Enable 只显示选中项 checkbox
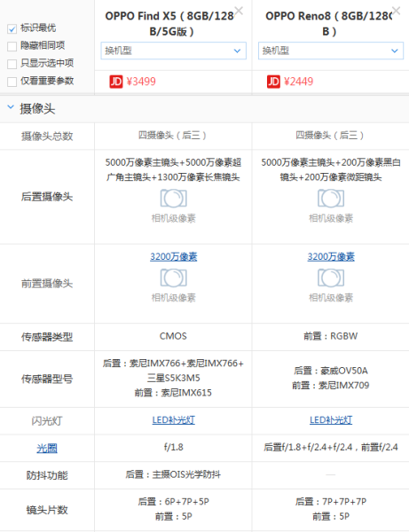Viewport: 409px width, 532px height. tap(12, 64)
